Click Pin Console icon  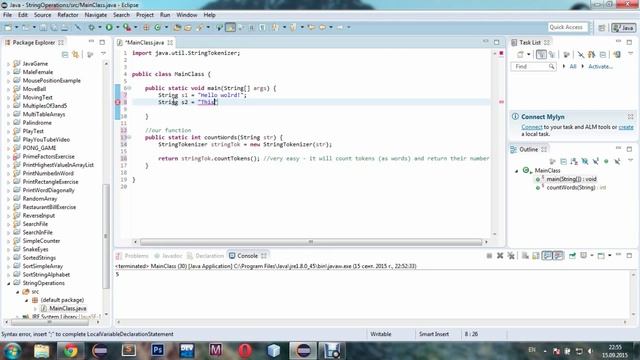pos(572,256)
